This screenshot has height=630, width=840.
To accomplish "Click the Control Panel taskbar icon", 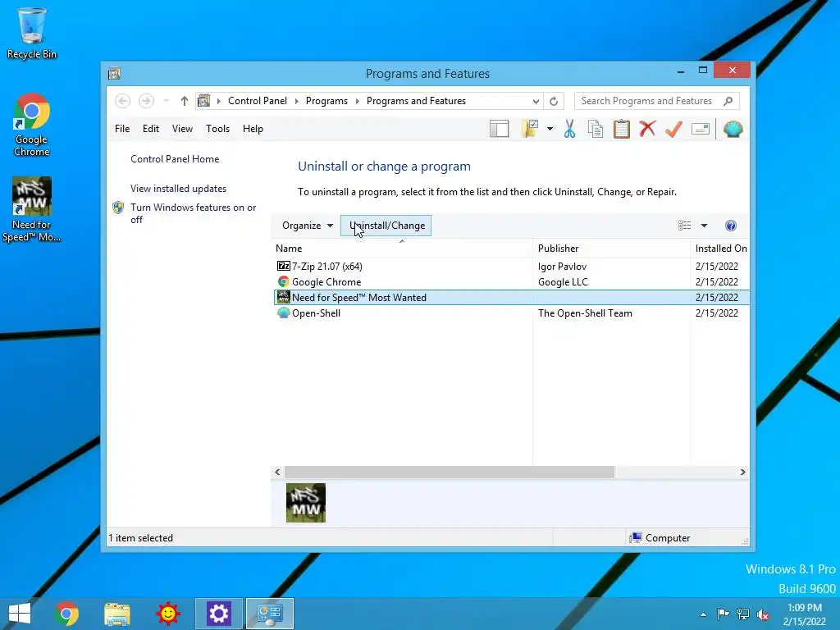I will (x=269, y=614).
